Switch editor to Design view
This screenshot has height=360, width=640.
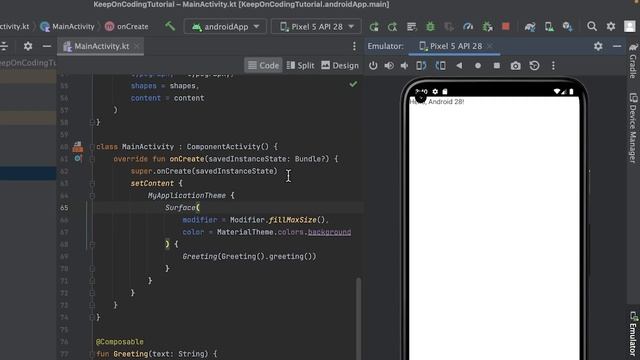tap(340, 65)
